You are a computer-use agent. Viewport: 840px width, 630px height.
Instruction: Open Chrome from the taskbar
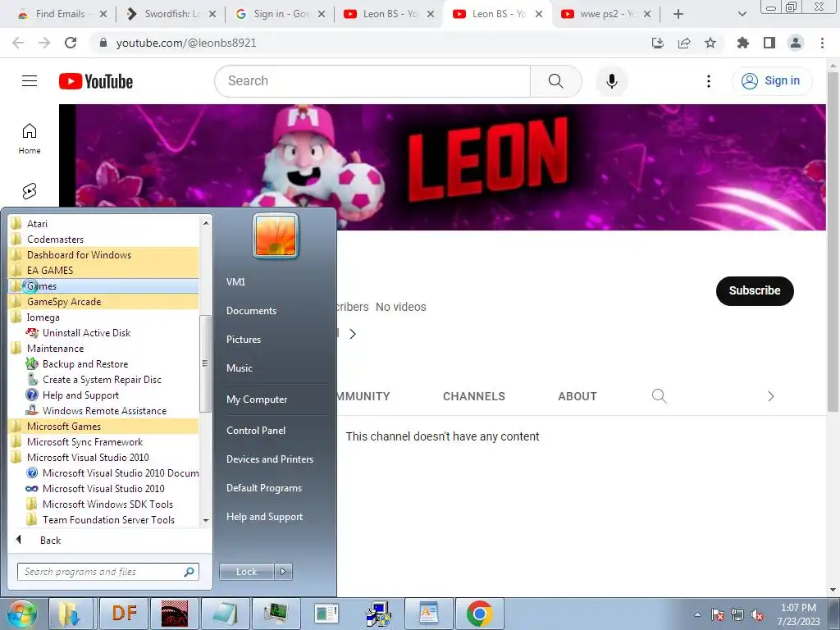[479, 614]
